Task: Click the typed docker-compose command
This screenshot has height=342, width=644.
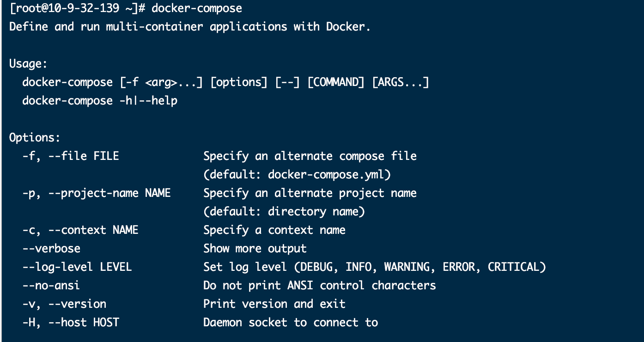Action: tap(196, 8)
